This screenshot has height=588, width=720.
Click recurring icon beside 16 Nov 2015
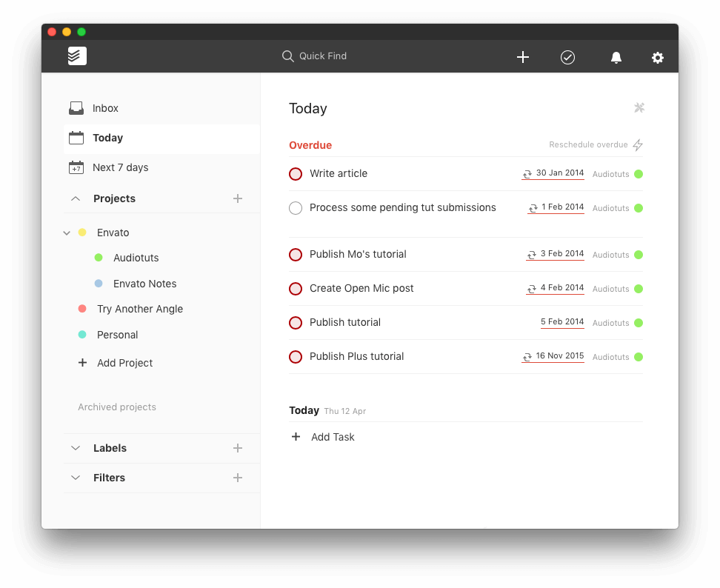coord(527,357)
